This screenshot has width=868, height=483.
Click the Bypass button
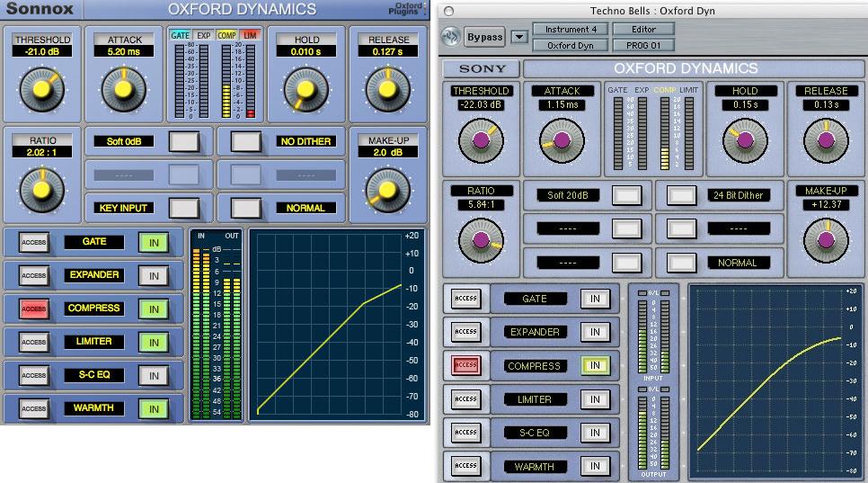(484, 37)
